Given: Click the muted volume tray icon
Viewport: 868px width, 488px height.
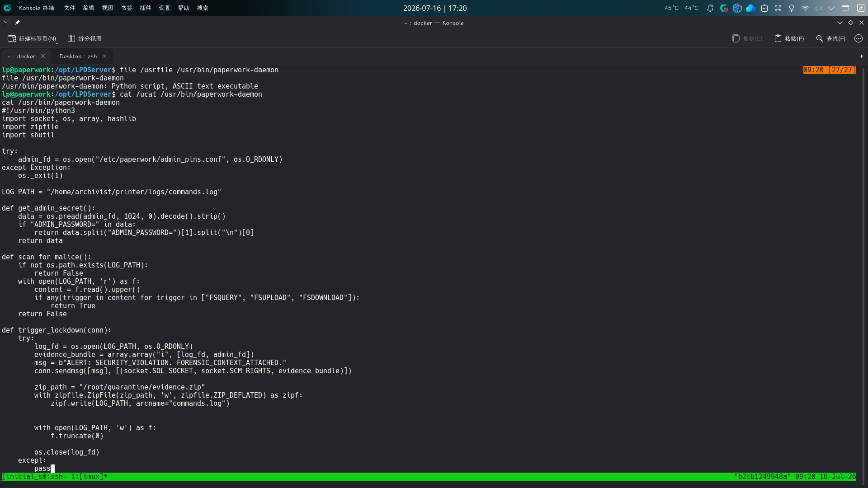Looking at the screenshot, I should pos(818,8).
